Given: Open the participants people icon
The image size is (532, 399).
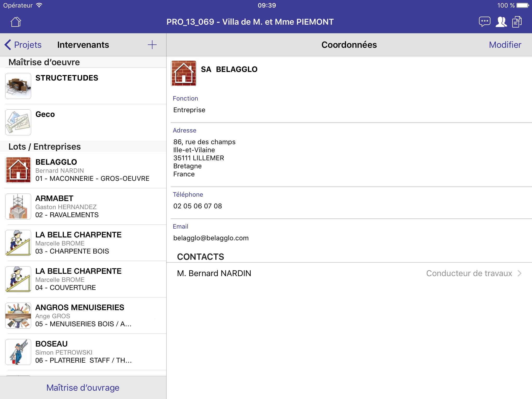Looking at the screenshot, I should [x=501, y=22].
